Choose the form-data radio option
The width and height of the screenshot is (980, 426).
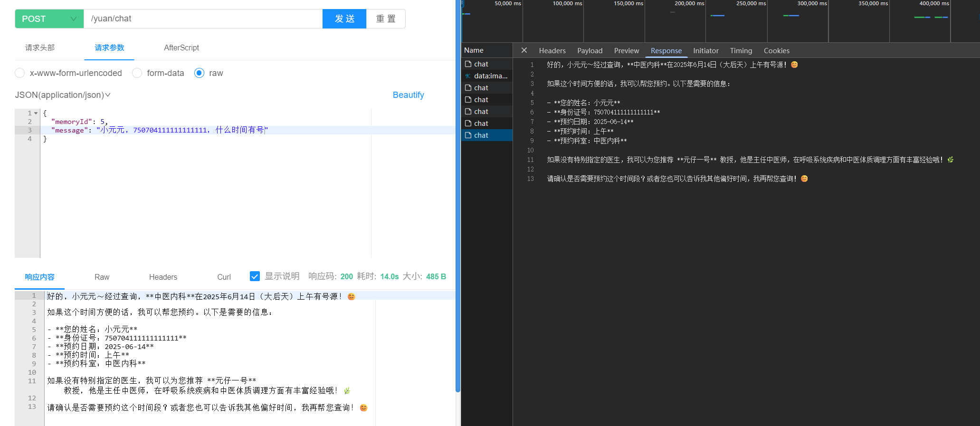(x=137, y=73)
